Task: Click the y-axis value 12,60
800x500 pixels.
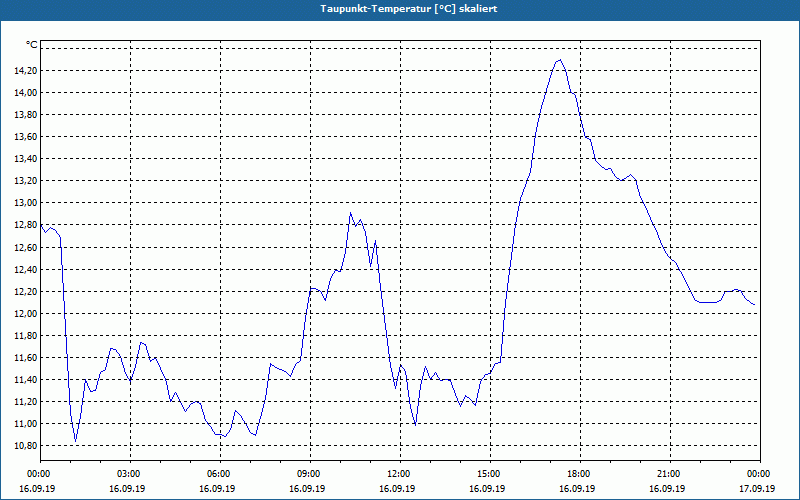Action: click(x=27, y=247)
